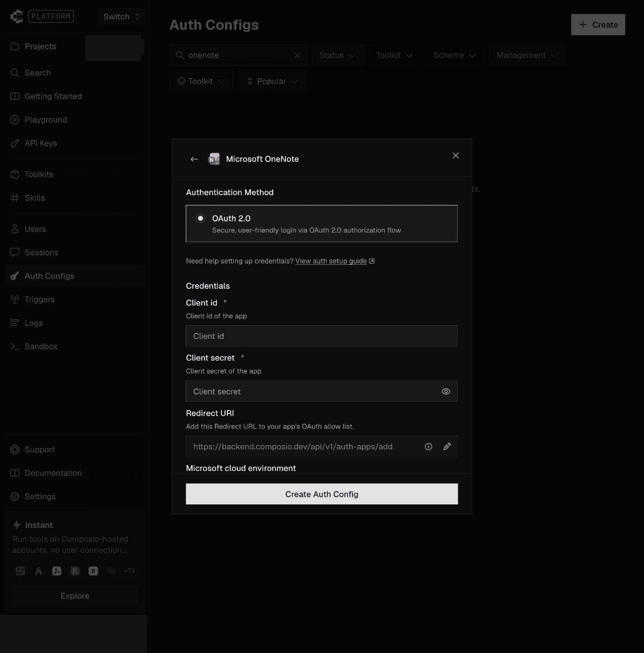644x653 pixels.
Task: Open the Toolkit grouping dropdown with layers icon
Action: (201, 81)
